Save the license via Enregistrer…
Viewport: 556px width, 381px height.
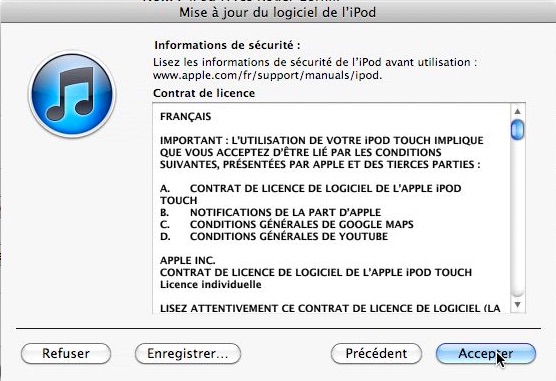pos(188,353)
